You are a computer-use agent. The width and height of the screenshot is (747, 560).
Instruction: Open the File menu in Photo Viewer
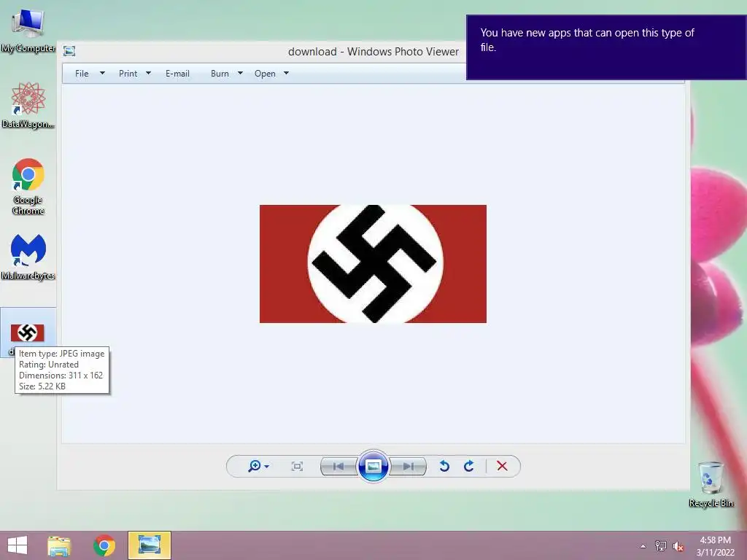tap(82, 74)
